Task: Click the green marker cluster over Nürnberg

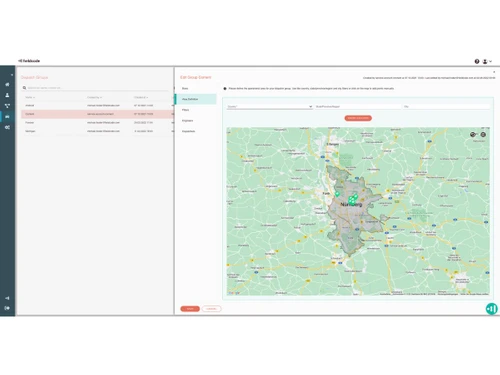Action: tap(353, 199)
